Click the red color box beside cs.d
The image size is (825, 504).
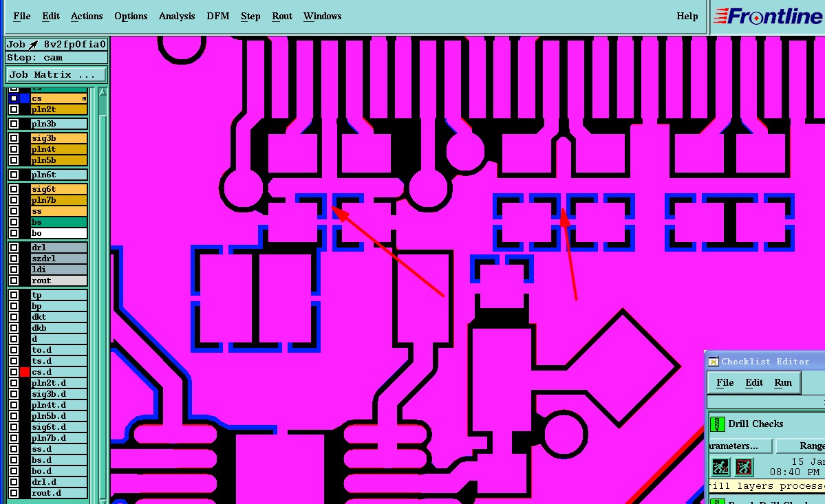pos(25,372)
